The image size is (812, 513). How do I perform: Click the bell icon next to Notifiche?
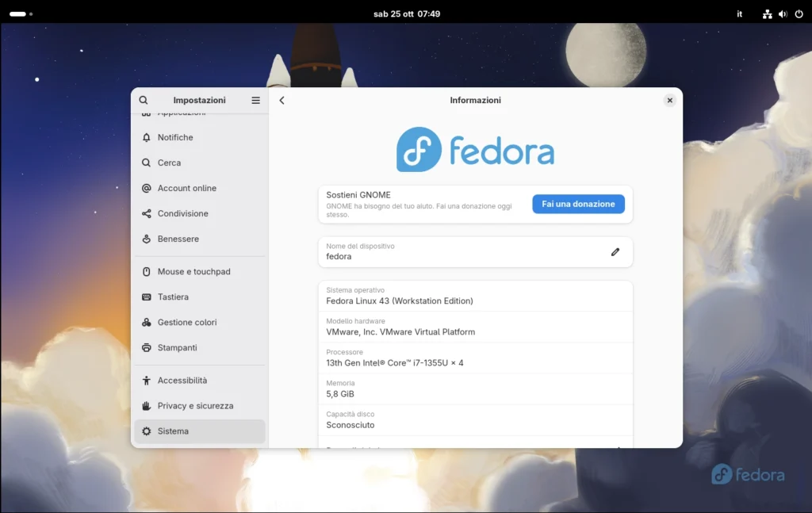tap(146, 136)
